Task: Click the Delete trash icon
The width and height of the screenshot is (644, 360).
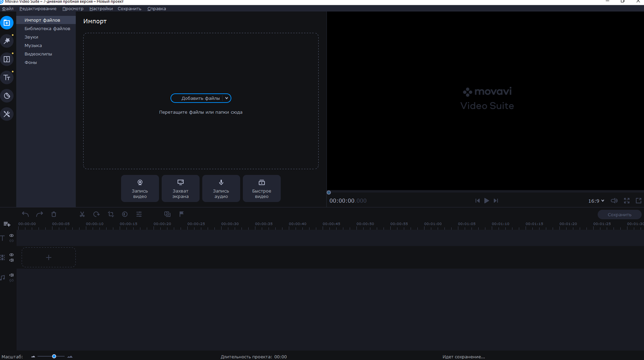Action: [54, 214]
